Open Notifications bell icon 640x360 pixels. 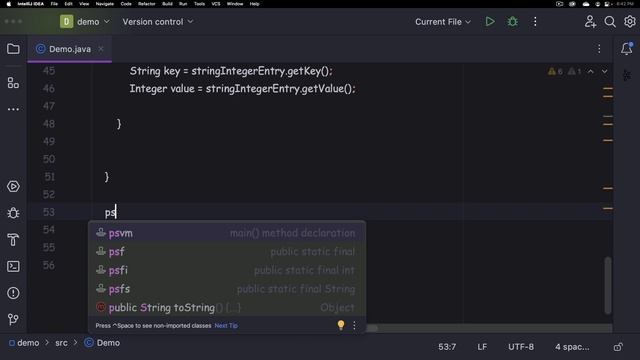pos(627,49)
